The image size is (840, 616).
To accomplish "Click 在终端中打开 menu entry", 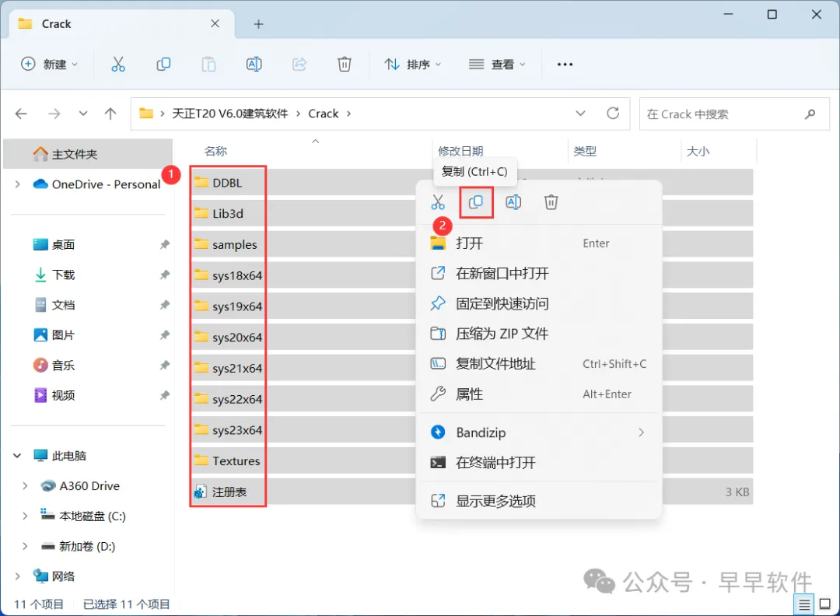I will 539,462.
